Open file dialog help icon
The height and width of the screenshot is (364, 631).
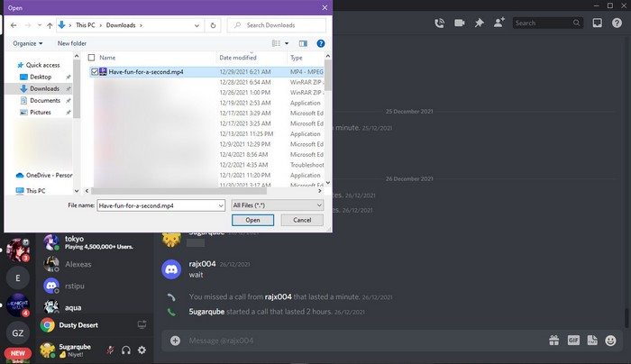click(321, 43)
